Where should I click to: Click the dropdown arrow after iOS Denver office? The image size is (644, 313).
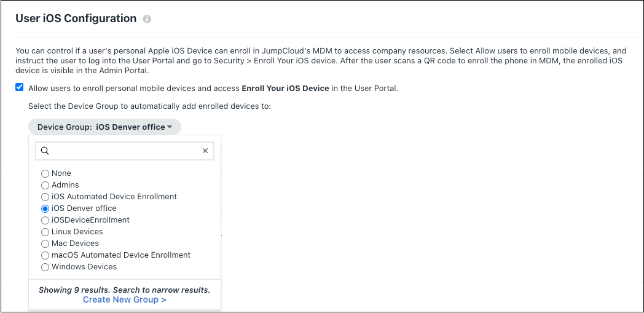170,127
